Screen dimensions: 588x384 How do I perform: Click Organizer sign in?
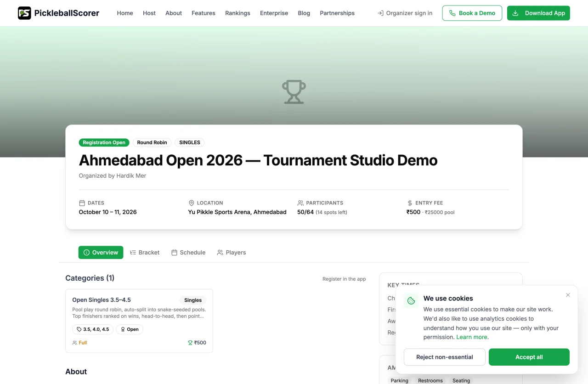[x=405, y=13]
